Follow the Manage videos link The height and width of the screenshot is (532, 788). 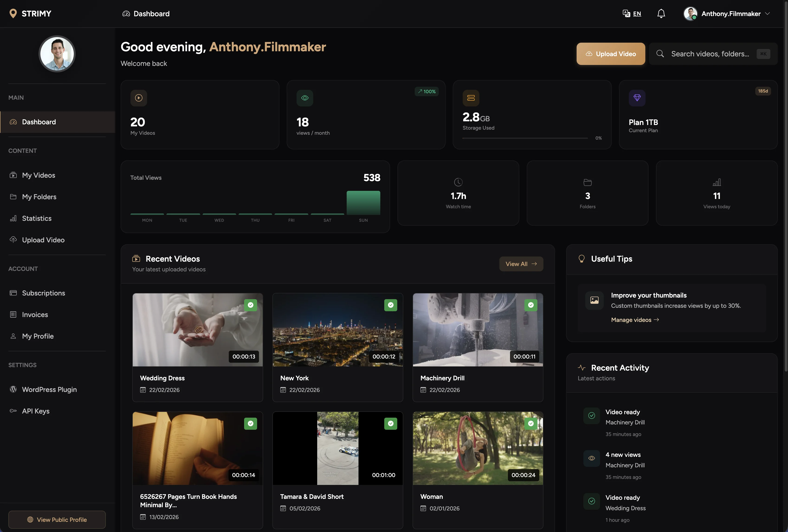[x=634, y=320]
